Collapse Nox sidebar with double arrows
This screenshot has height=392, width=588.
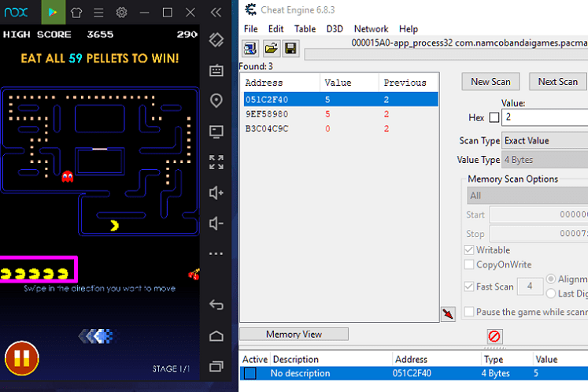coord(216,13)
